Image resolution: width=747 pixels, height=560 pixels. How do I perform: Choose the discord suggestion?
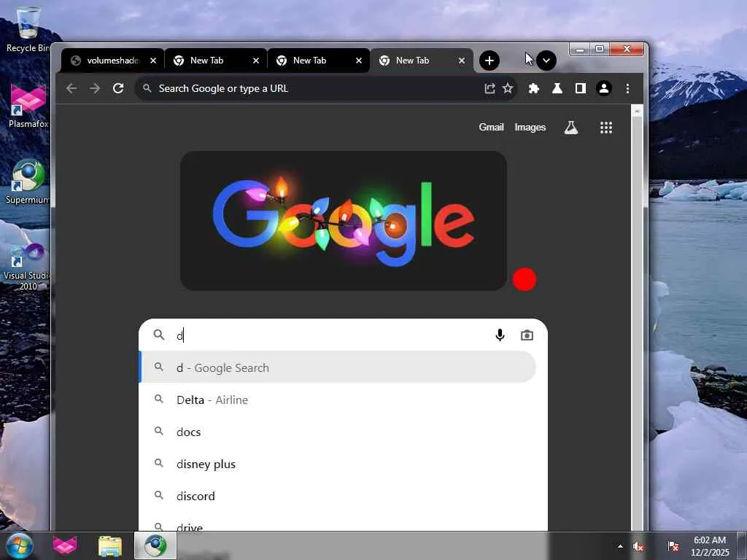click(x=337, y=496)
